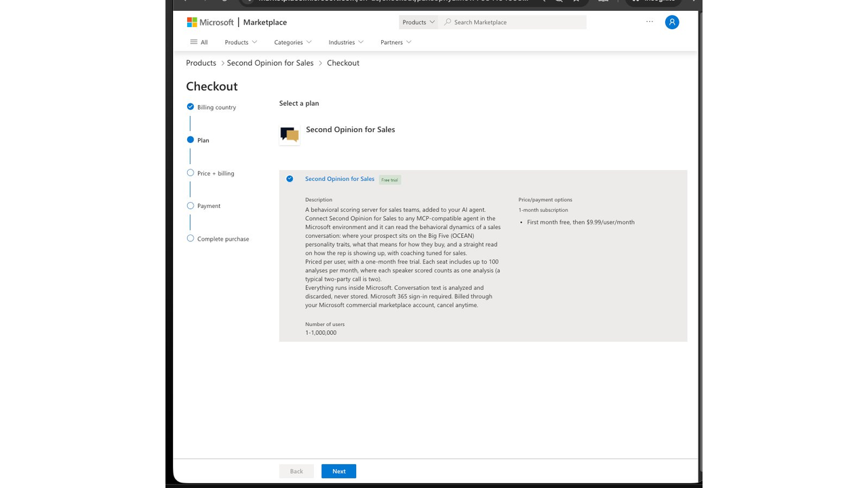
Task: Expand the Categories navigation menu
Action: (x=293, y=42)
